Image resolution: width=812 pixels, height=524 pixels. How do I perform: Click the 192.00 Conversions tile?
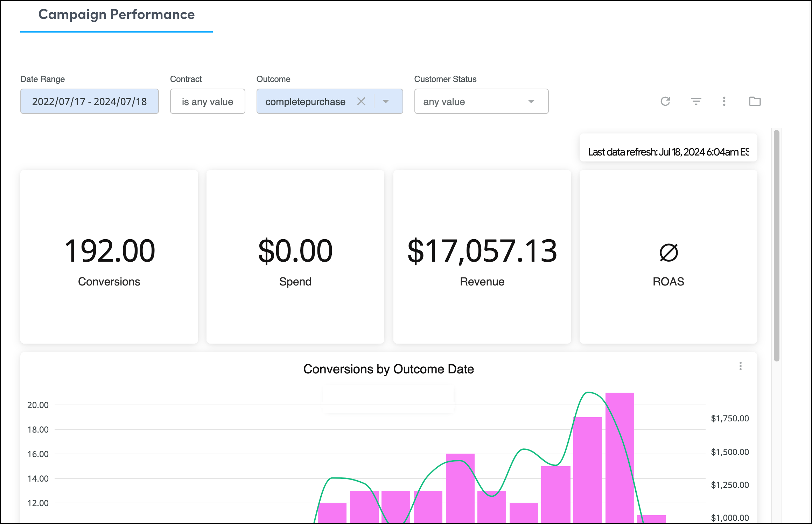pyautogui.click(x=109, y=257)
